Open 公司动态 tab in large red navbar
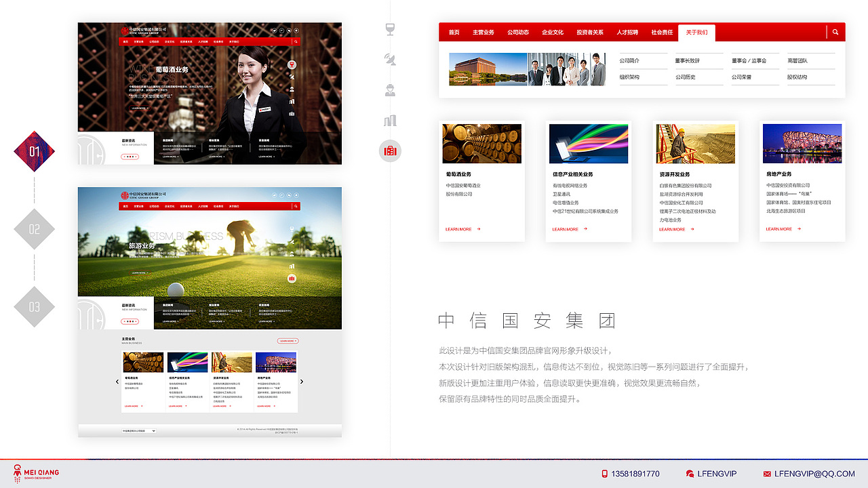868x488 pixels. [x=518, y=32]
